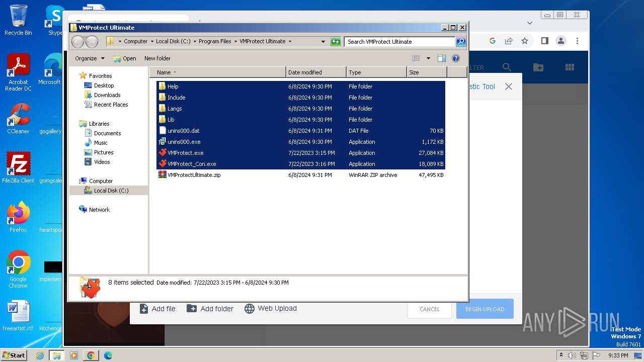
Task: Click Computer in address bar breadcrumb
Action: pos(136,42)
